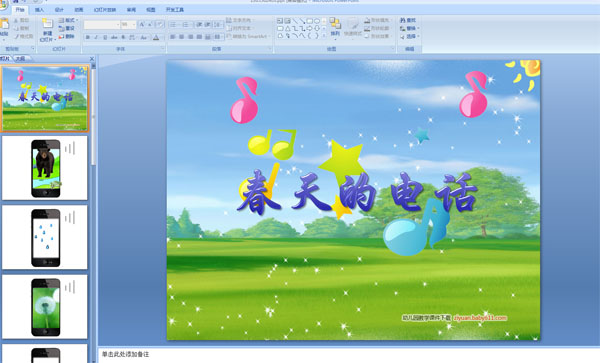Click the bulleted list icon
The width and height of the screenshot is (600, 363).
coord(173,25)
